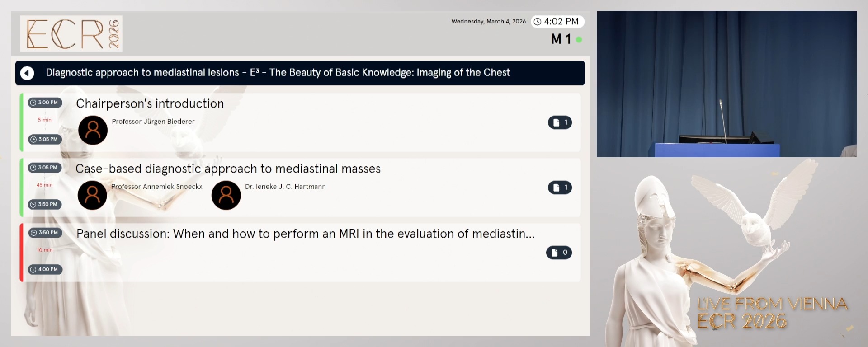The image size is (868, 347).
Task: Click the clock icon beside 4:02 PM
Action: click(x=537, y=21)
